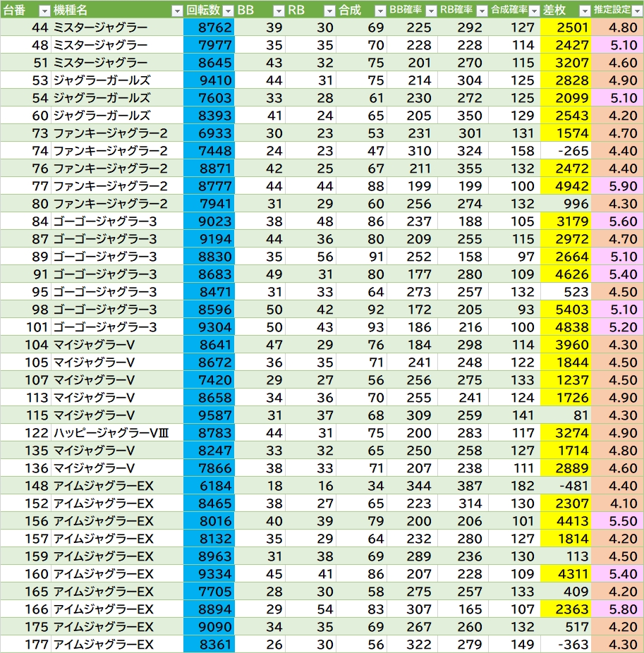Select 回転数 cell with value 8132
The height and width of the screenshot is (653, 644).
pyautogui.click(x=209, y=539)
